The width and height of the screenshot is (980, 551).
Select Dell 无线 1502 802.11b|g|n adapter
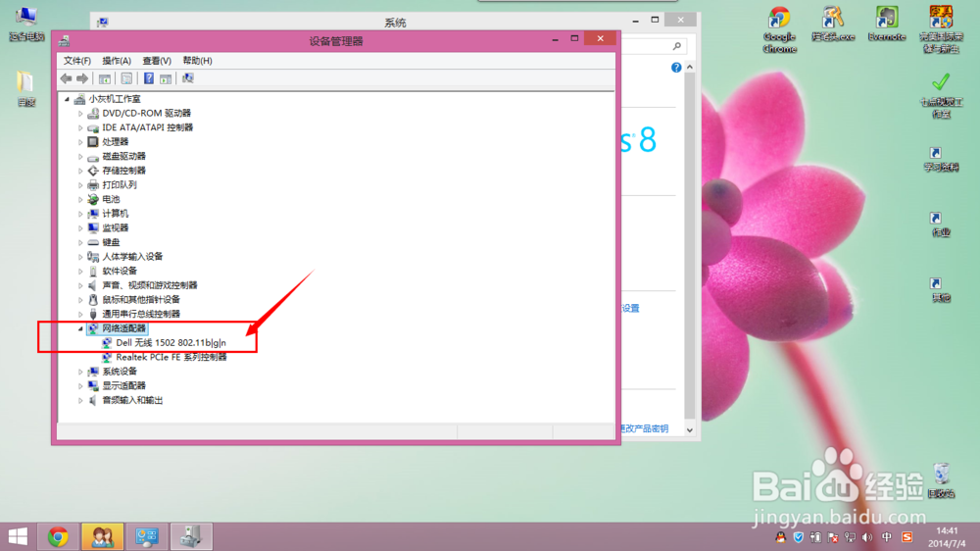[x=171, y=343]
